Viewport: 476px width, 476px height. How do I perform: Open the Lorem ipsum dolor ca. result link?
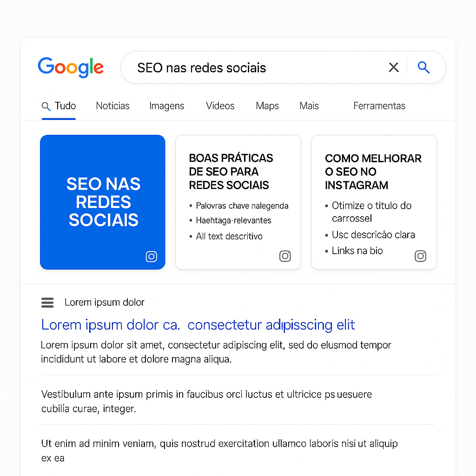pos(198,325)
